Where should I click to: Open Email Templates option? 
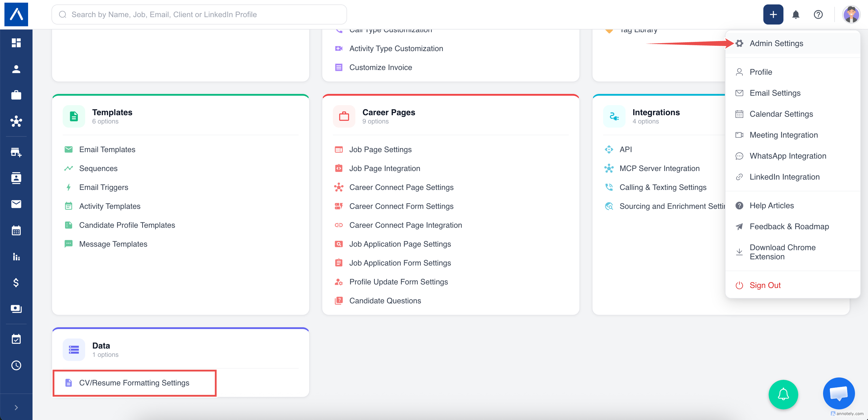[107, 149]
